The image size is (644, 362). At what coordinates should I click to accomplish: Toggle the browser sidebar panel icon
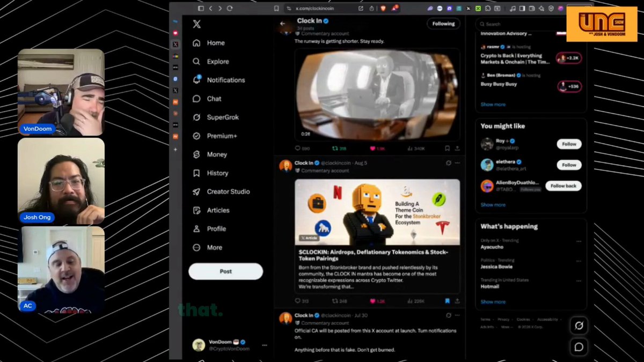click(x=201, y=8)
